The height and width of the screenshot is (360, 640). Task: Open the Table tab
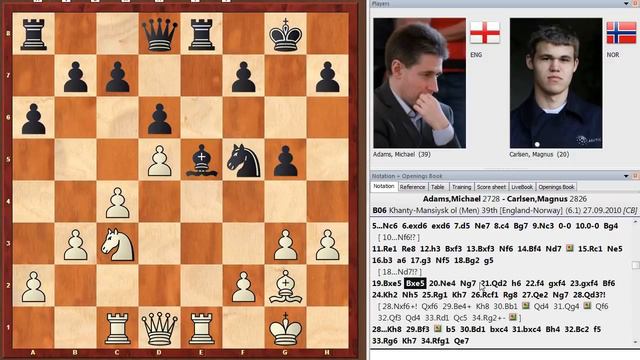pos(438,187)
